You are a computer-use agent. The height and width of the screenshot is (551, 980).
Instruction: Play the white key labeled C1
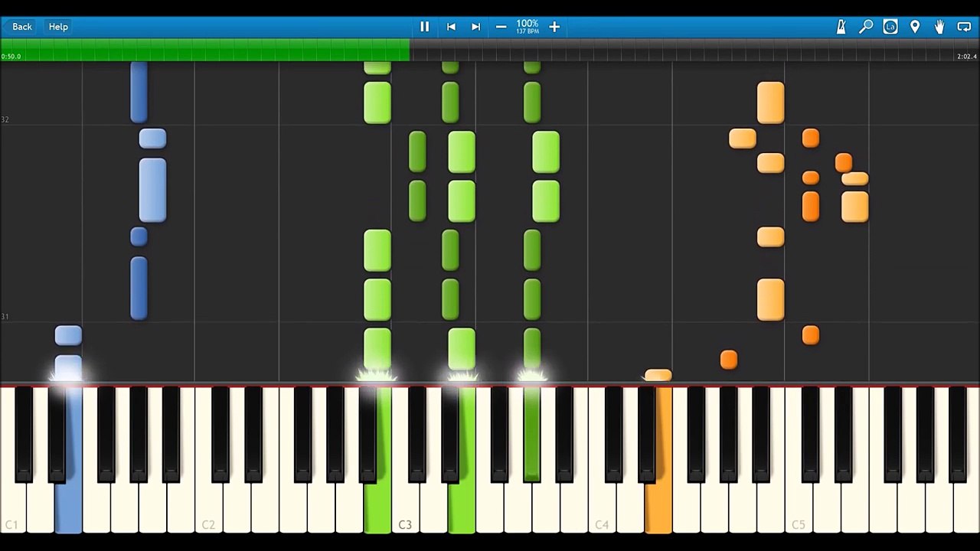coord(12,509)
